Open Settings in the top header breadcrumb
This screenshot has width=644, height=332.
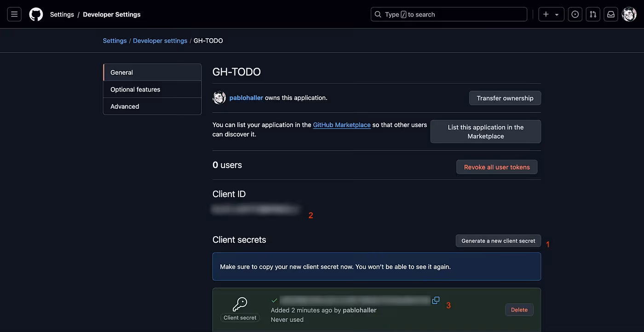click(x=62, y=14)
